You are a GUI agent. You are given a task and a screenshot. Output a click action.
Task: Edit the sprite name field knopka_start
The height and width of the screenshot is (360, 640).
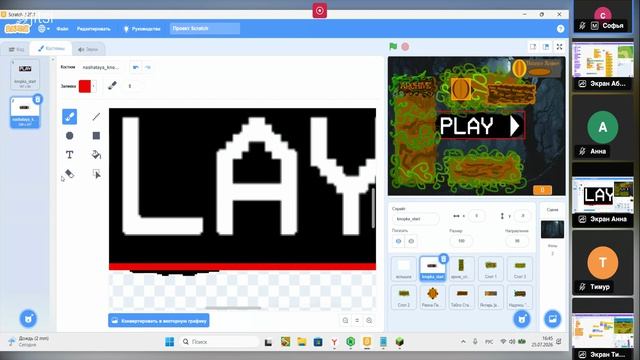click(x=416, y=219)
